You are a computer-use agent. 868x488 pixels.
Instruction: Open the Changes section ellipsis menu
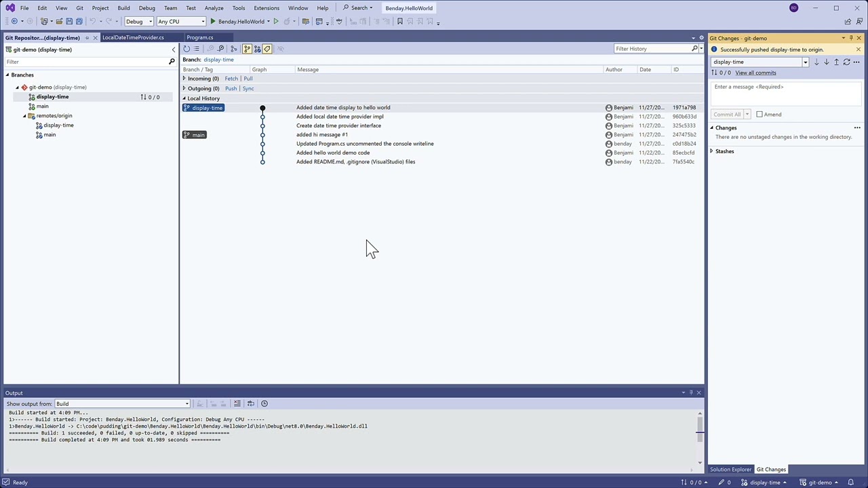click(857, 127)
